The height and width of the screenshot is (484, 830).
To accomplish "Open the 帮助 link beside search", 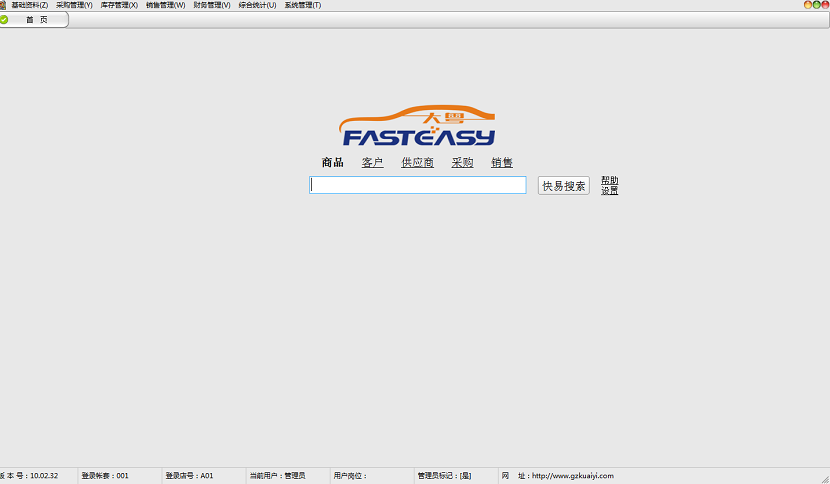I will [609, 181].
